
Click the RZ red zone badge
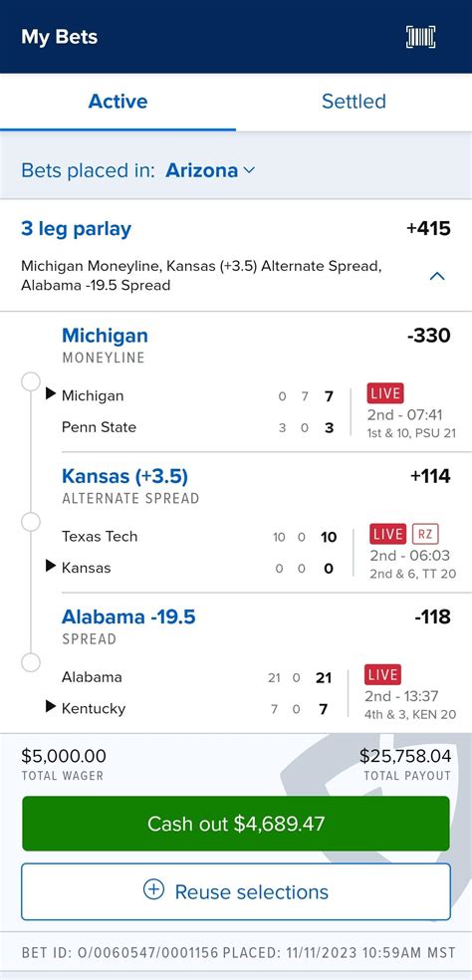(x=425, y=535)
